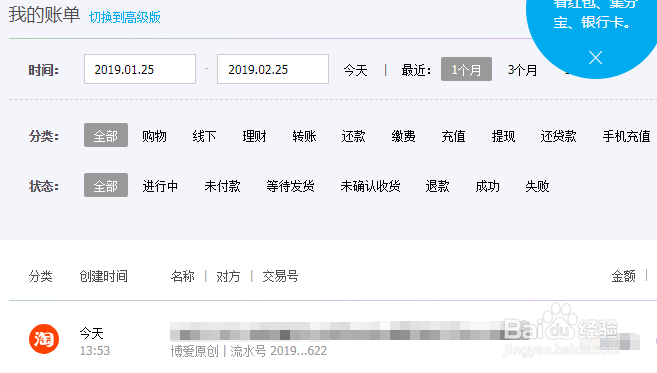Select the 3个月 recent range
This screenshot has height=373, width=657.
[x=522, y=70]
